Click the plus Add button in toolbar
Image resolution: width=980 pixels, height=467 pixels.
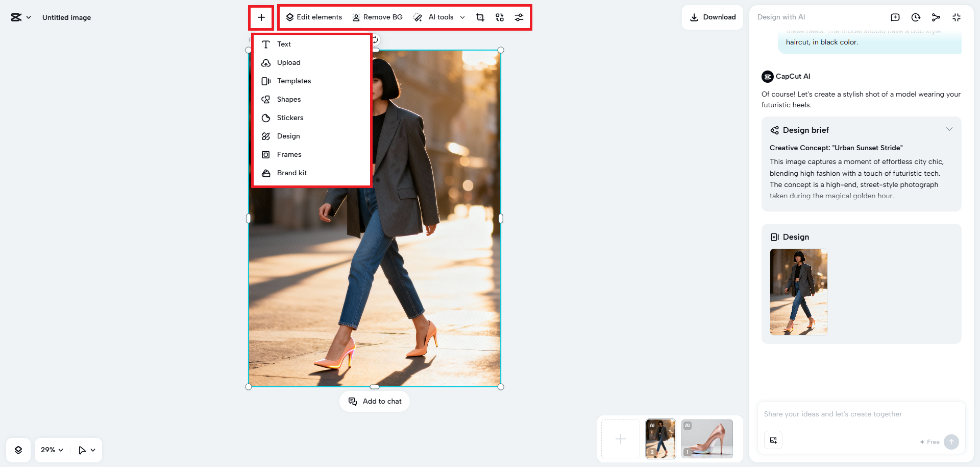coord(261,17)
